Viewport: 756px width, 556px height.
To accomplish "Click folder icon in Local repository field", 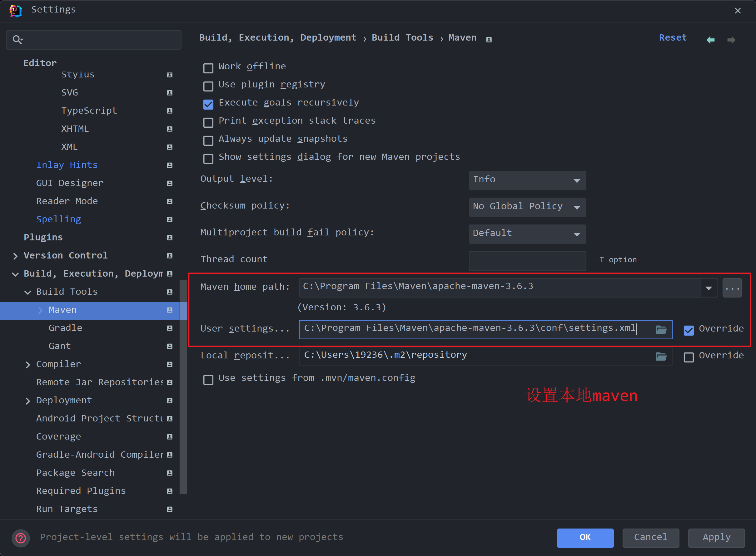I will (661, 357).
